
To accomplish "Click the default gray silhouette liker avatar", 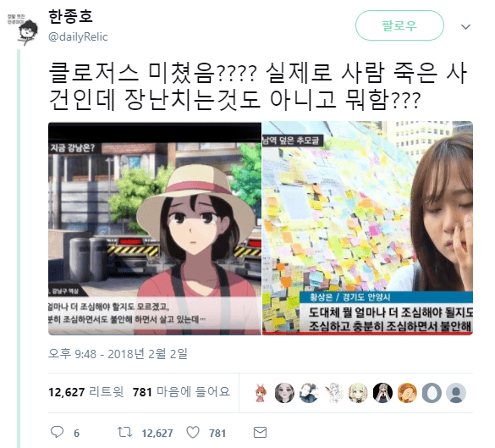I will (456, 393).
